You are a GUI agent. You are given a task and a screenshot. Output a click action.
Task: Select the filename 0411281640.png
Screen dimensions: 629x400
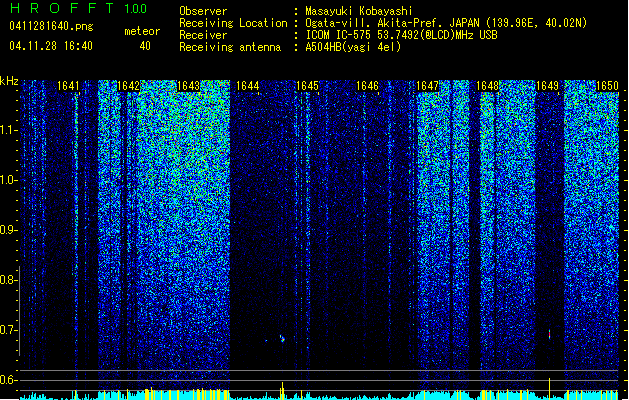51,27
